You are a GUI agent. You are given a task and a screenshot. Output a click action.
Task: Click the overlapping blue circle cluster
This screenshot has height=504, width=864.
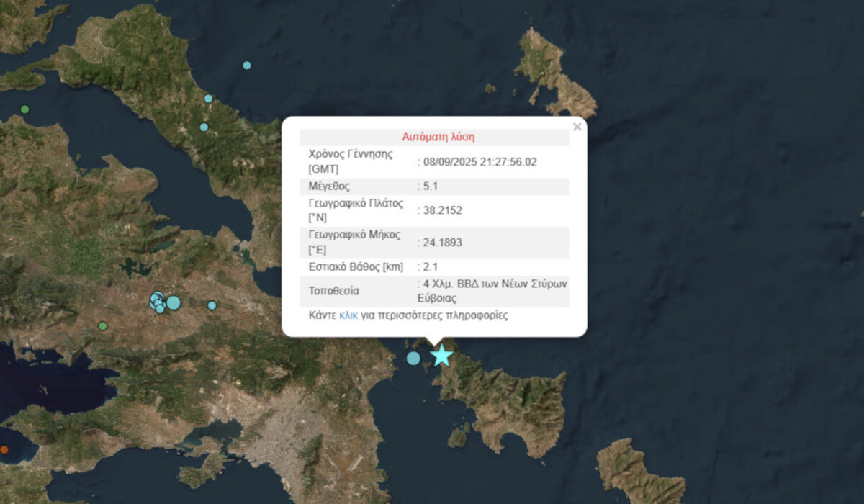click(158, 302)
